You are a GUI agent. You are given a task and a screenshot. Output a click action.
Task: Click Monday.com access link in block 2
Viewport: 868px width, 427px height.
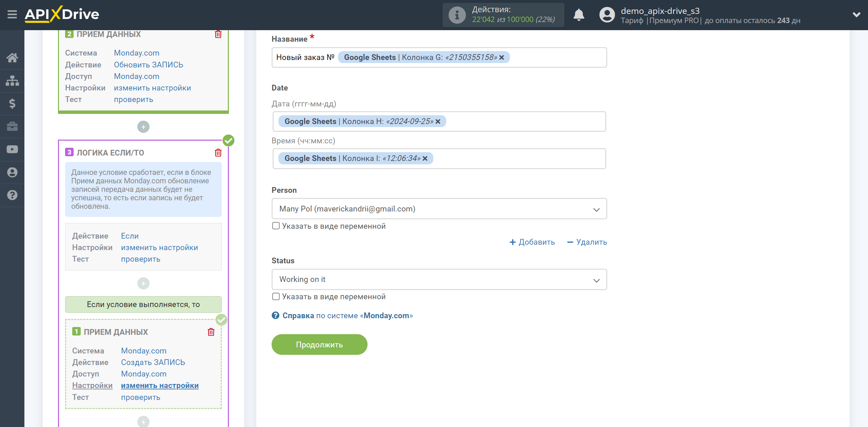click(x=136, y=77)
